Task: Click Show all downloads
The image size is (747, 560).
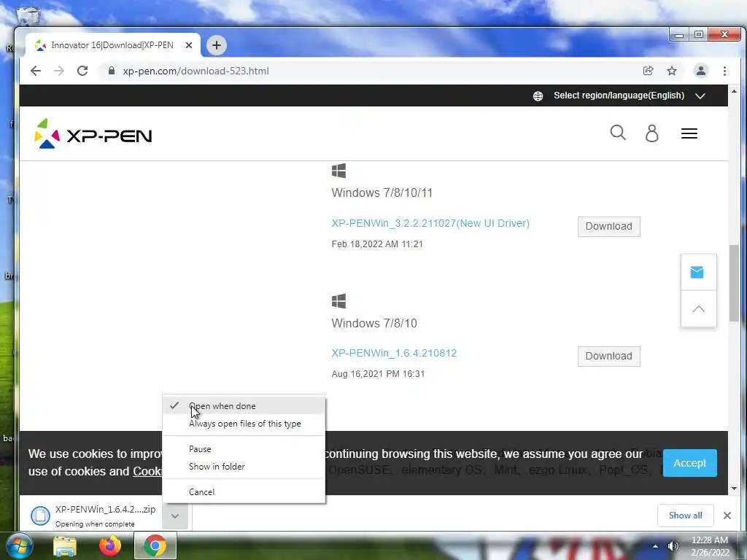Action: 685,516
